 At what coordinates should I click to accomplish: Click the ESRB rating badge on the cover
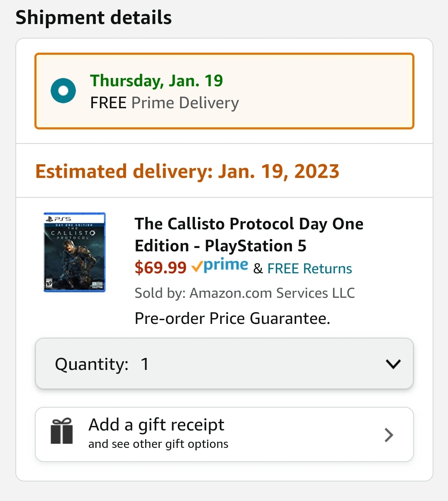[x=49, y=283]
